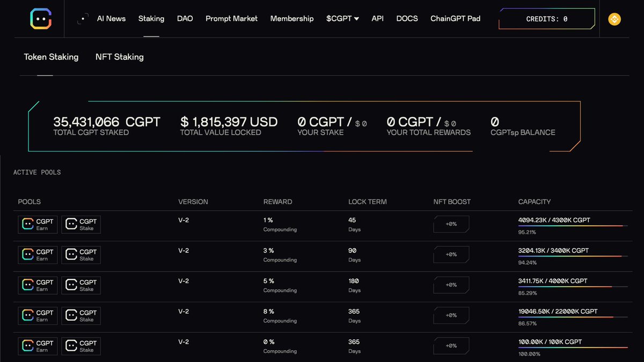Open the API page
This screenshot has height=362, width=644.
(x=378, y=19)
